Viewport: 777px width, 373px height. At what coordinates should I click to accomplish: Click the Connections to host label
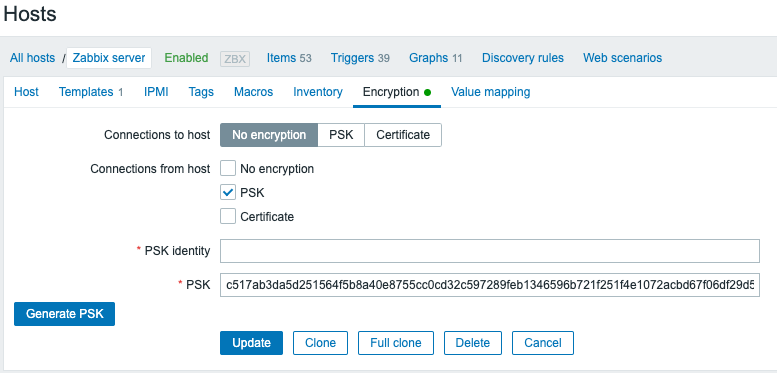pyautogui.click(x=157, y=135)
